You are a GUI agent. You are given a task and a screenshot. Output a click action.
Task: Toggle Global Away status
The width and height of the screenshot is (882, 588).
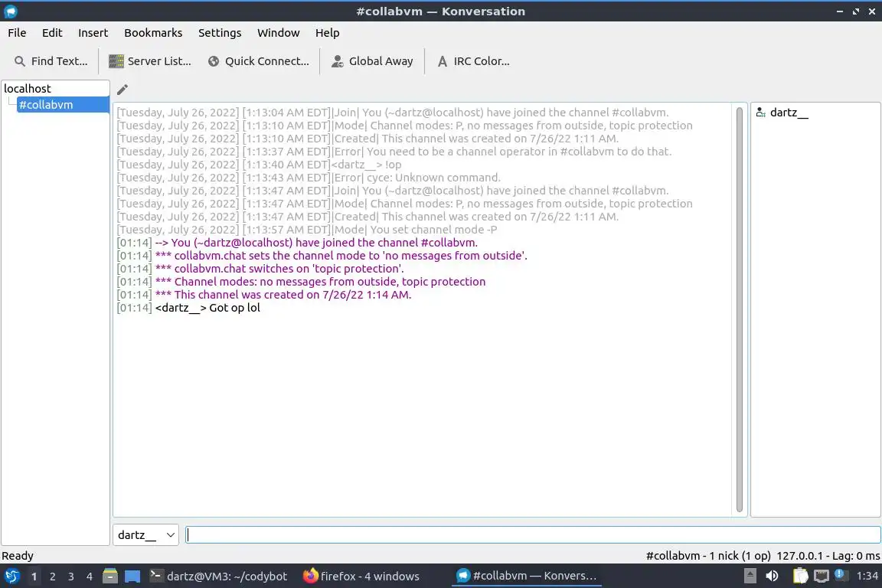click(372, 60)
